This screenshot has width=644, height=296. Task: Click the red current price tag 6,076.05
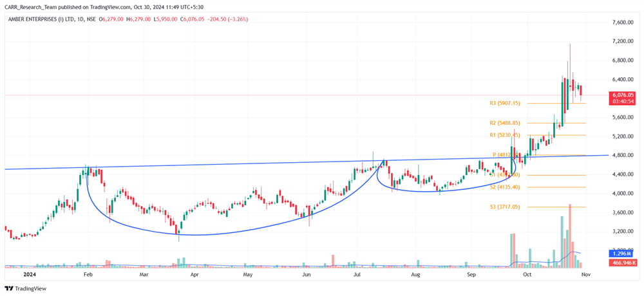[x=623, y=95]
